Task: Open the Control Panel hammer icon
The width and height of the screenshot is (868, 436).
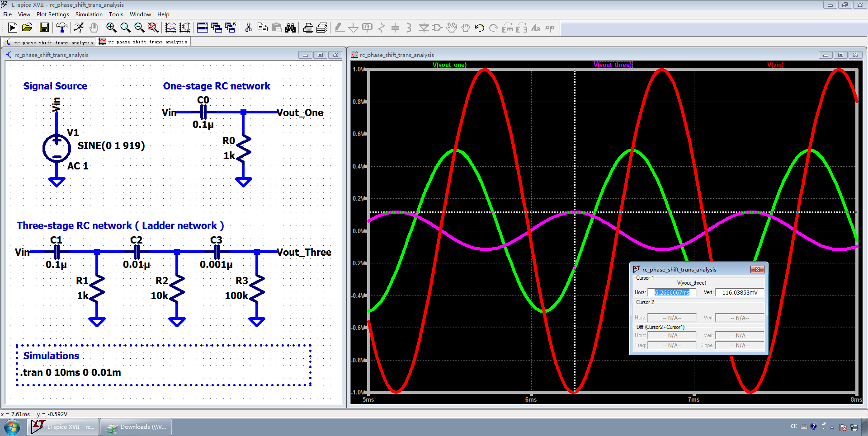Action: click(61, 28)
